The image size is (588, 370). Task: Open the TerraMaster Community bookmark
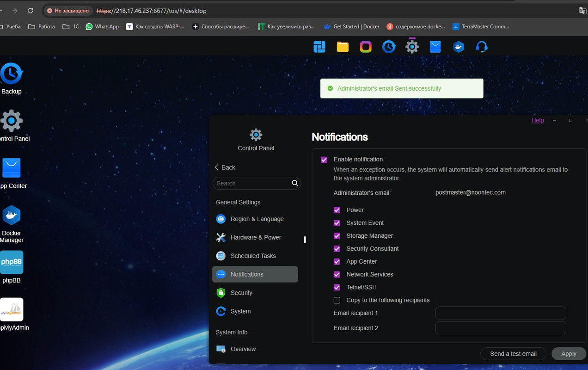[x=481, y=27]
